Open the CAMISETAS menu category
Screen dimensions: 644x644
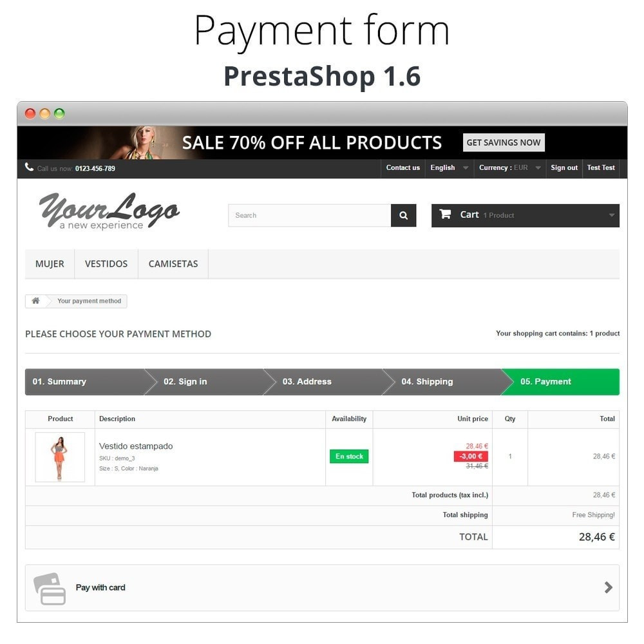[x=173, y=263]
